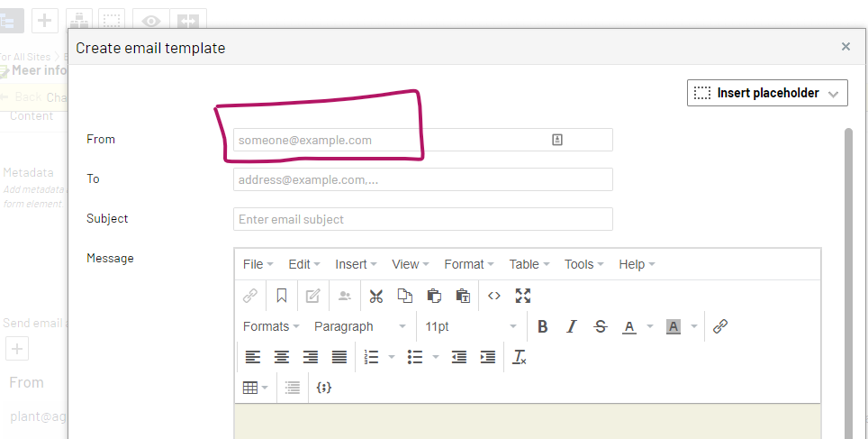Open the Format menu
868x439 pixels.
(468, 264)
